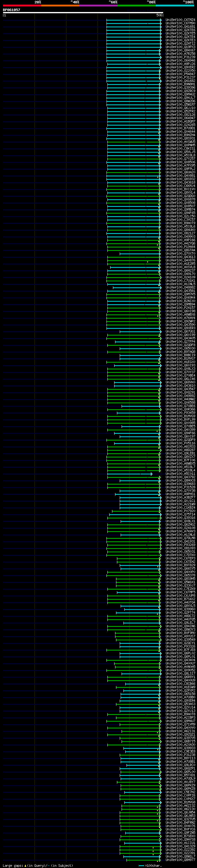Select the UniRef100_B2NIX0 label
197x868 pixels.
tap(180, 301)
